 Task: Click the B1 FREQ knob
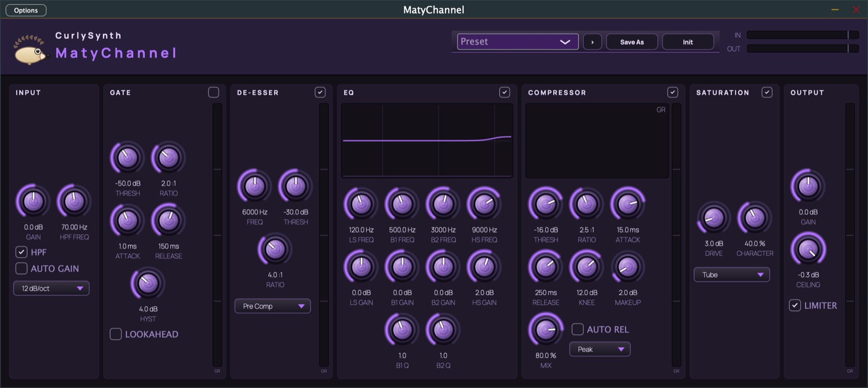402,204
